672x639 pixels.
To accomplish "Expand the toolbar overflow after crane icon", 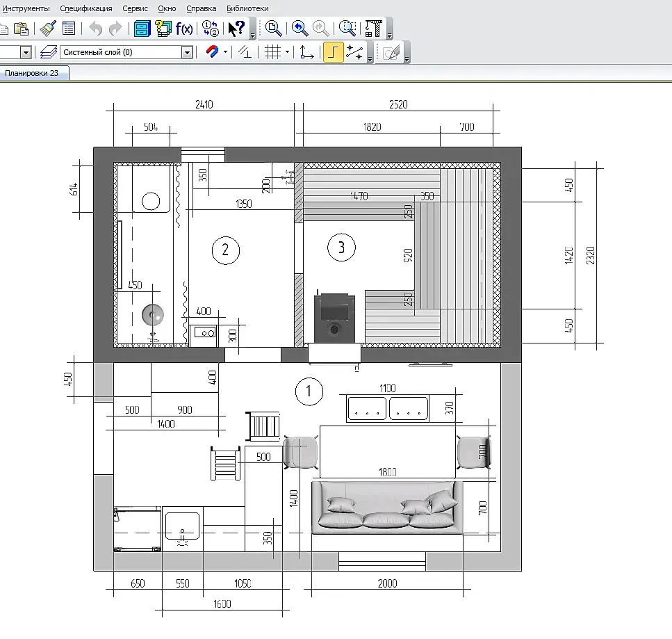I will pyautogui.click(x=389, y=35).
